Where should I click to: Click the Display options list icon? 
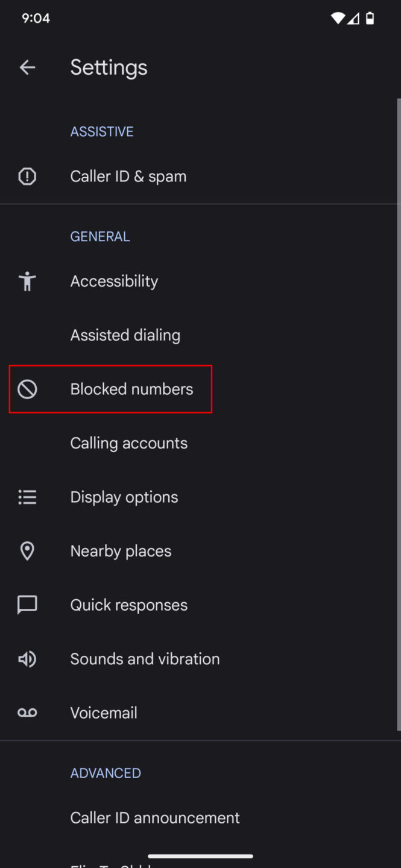[x=27, y=497]
